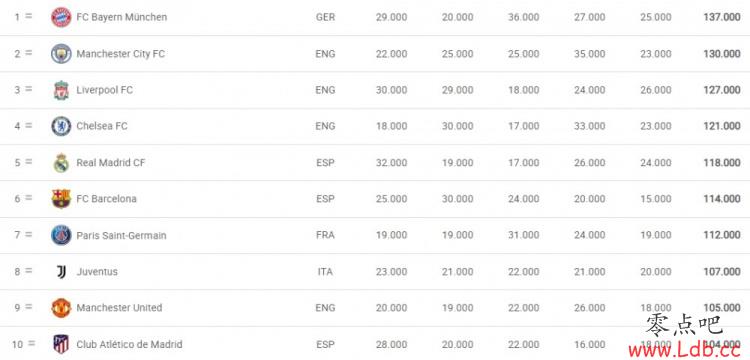The height and width of the screenshot is (360, 750).
Task: Select the Juventus logo icon
Action: (61, 272)
